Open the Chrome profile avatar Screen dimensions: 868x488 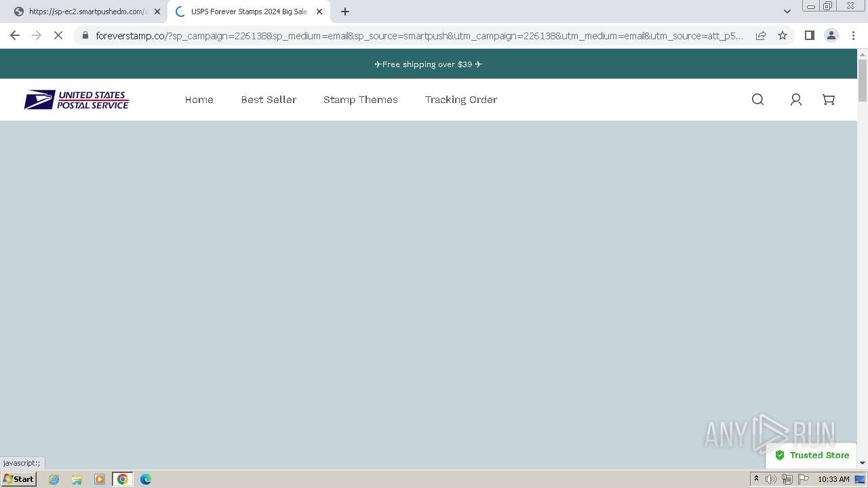pos(831,35)
